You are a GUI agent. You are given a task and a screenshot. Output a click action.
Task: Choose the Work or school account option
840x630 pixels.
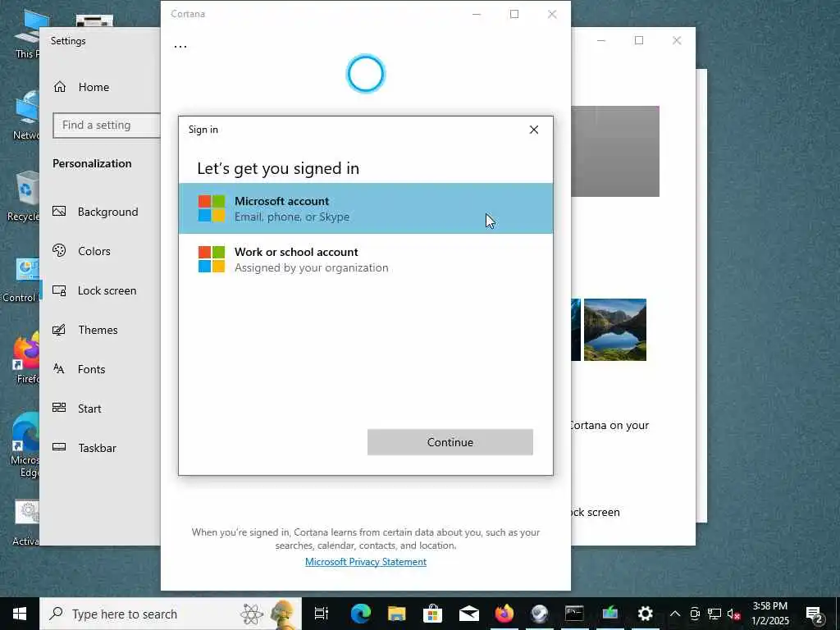tap(365, 259)
